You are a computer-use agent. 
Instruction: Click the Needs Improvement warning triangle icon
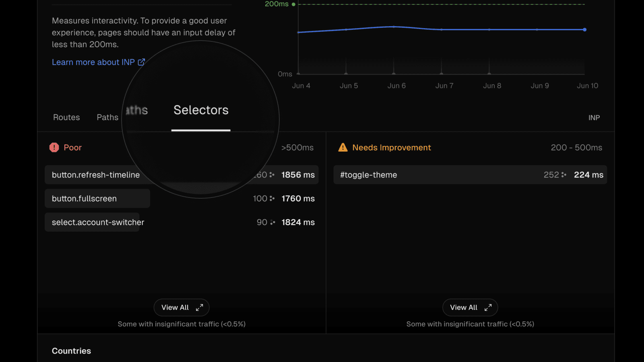[x=343, y=148]
